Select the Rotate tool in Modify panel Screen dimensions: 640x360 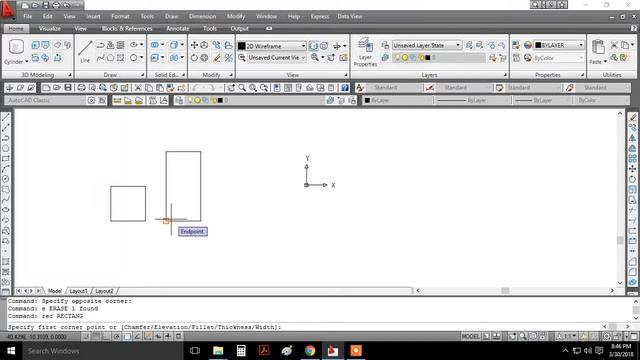pos(194,58)
